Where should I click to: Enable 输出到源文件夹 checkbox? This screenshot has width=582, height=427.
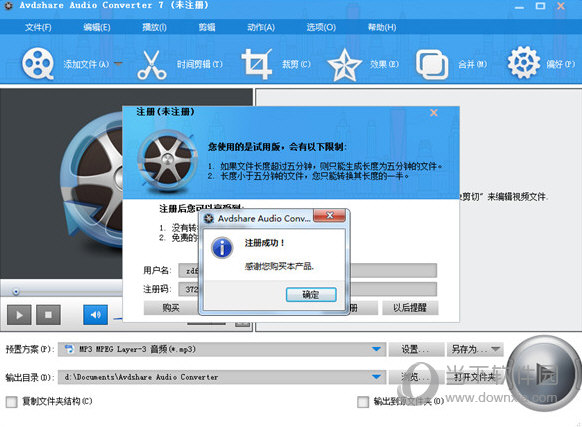363,401
